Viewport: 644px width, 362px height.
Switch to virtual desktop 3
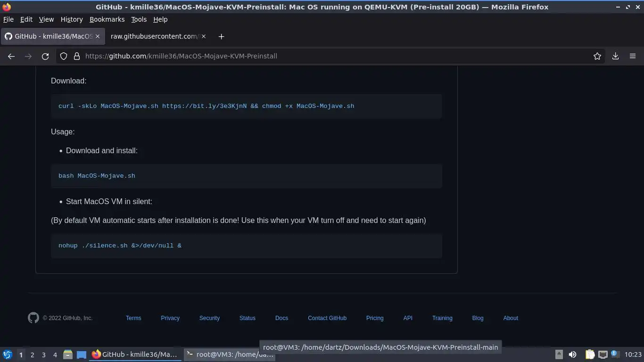43,354
